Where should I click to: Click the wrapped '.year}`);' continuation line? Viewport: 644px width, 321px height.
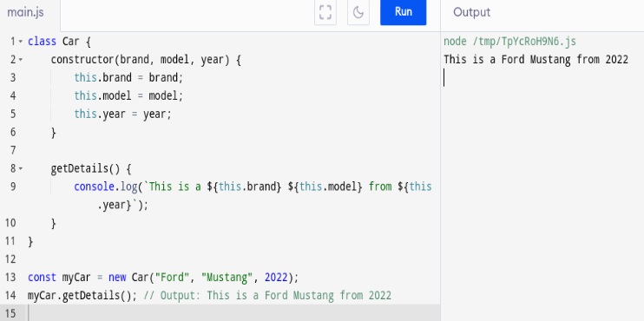(x=122, y=205)
